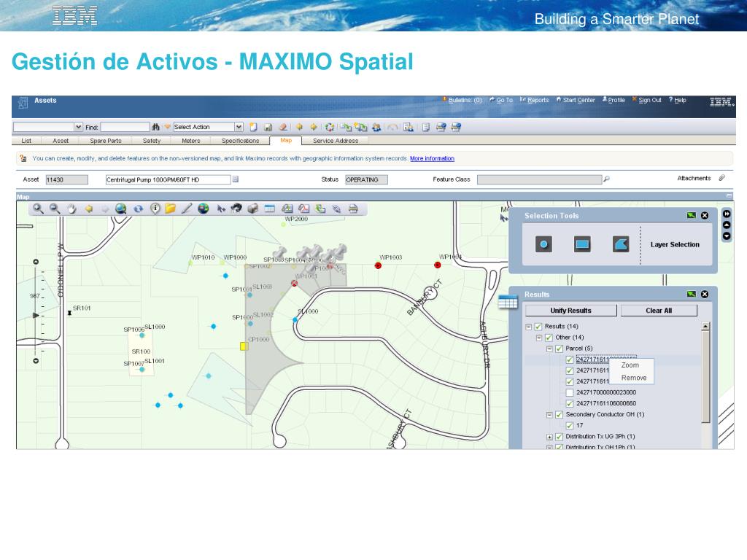Go to previous map extent arrow
The image size is (747, 560).
[x=88, y=209]
